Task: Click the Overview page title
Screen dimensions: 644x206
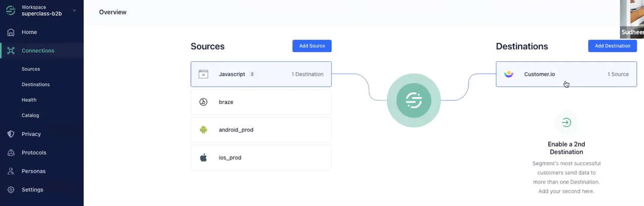Action: pyautogui.click(x=113, y=12)
